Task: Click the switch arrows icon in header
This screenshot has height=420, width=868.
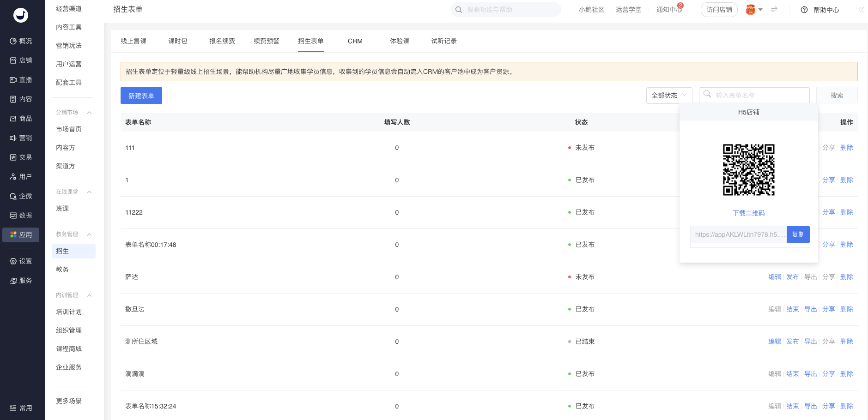Action: [774, 10]
